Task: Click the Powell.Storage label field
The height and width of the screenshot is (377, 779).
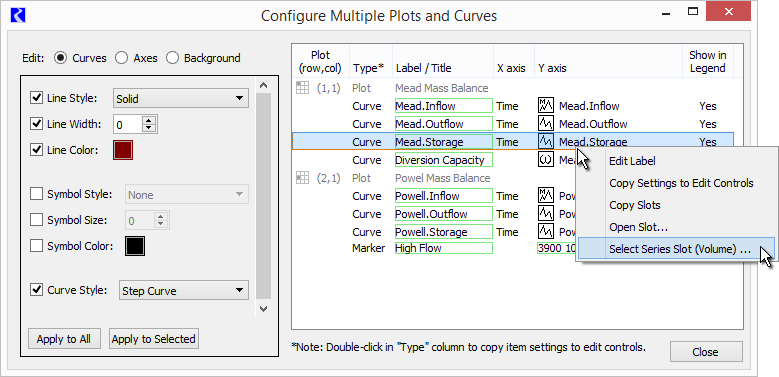Action: [443, 232]
